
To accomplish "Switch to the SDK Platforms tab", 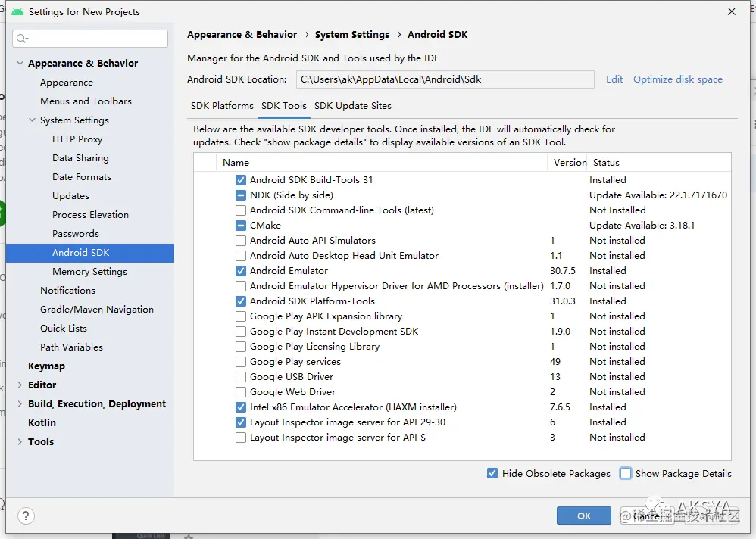I will point(222,106).
